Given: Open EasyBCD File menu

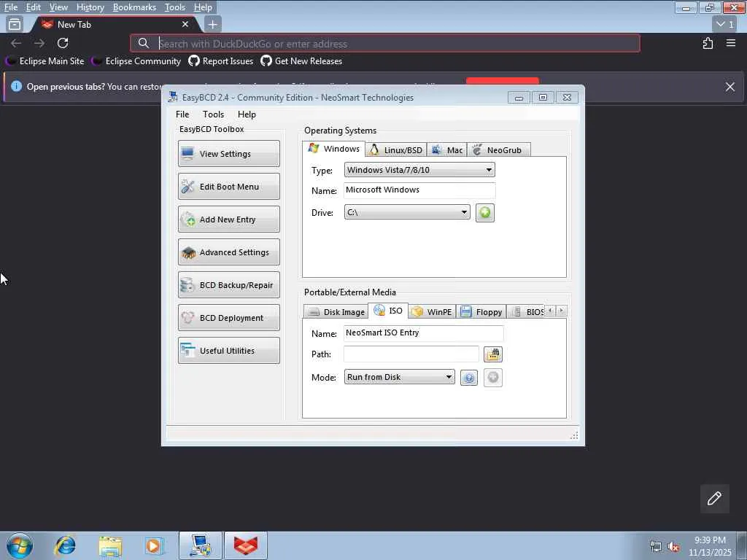Looking at the screenshot, I should coord(182,114).
